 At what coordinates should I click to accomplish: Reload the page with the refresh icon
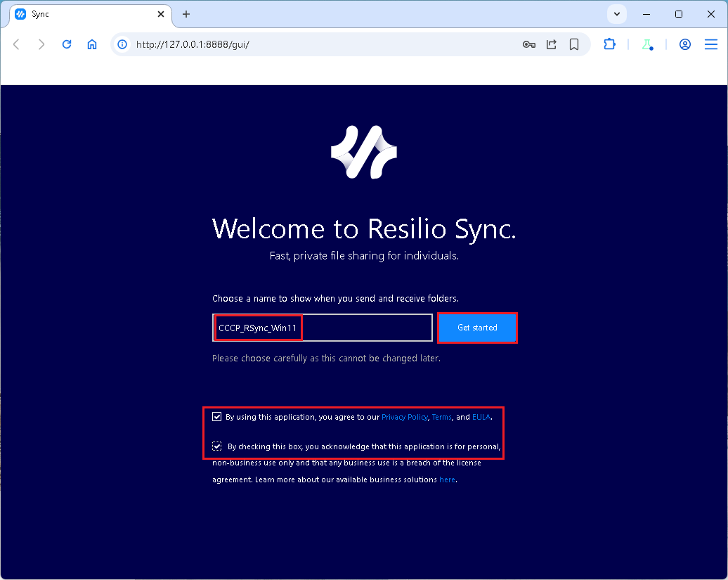pos(67,44)
